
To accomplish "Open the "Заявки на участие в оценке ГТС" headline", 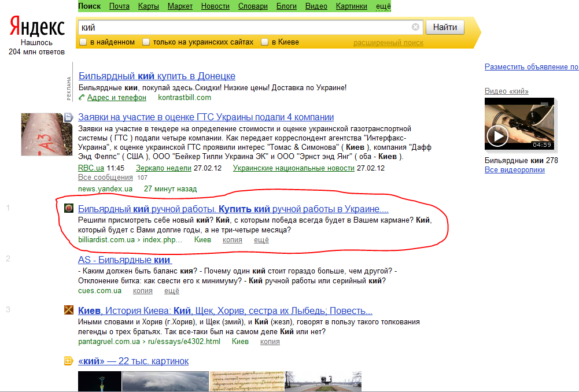I will (x=206, y=117).
